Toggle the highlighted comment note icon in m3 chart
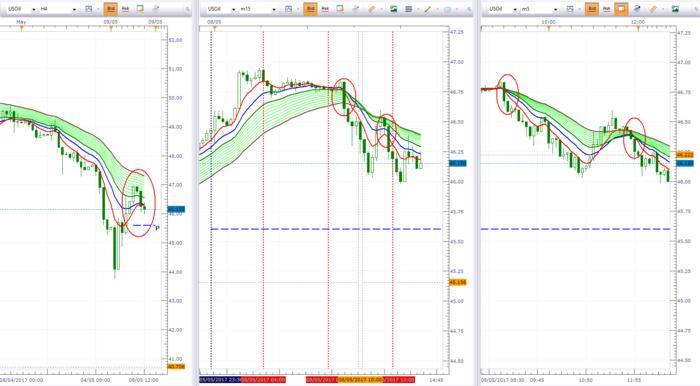The image size is (700, 386). click(x=621, y=9)
